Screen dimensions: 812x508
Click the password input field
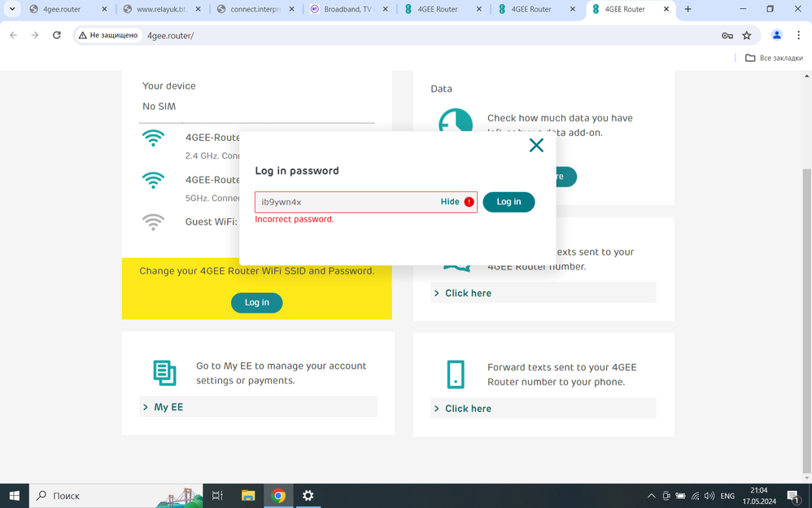[365, 202]
